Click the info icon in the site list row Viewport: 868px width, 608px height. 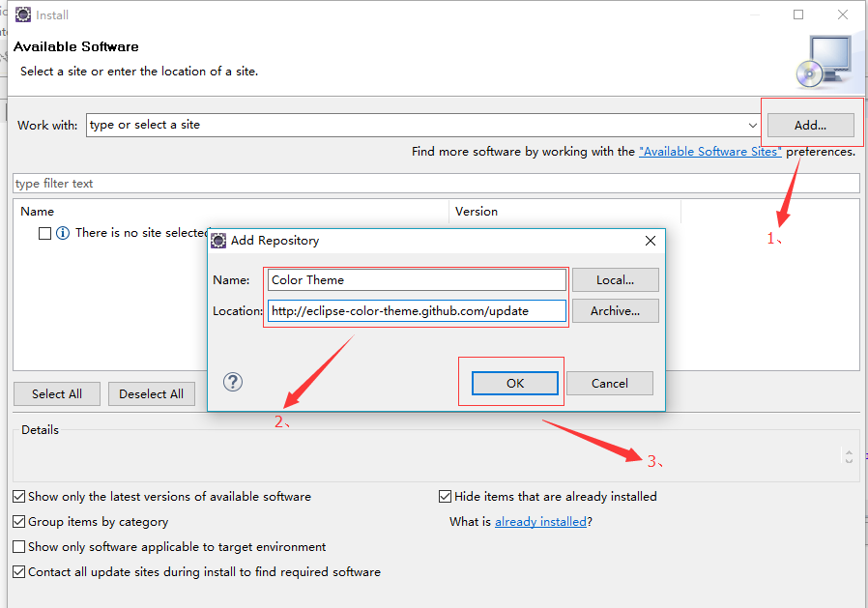63,233
